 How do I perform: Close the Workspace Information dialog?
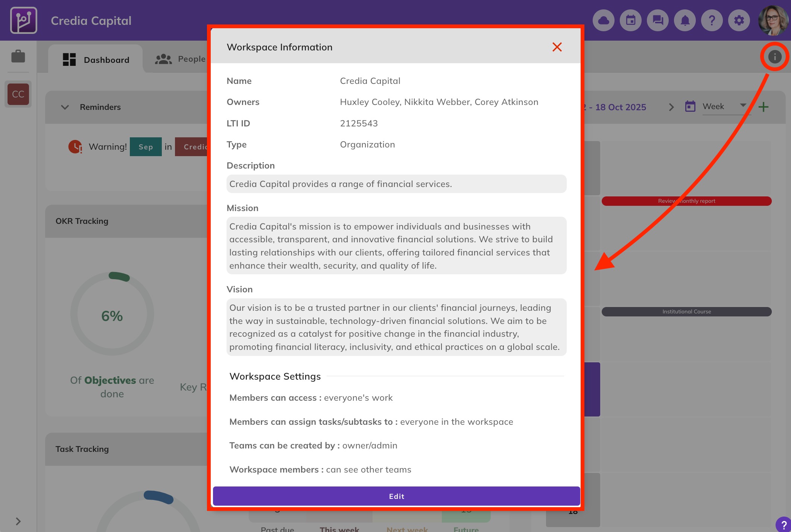[x=557, y=47]
